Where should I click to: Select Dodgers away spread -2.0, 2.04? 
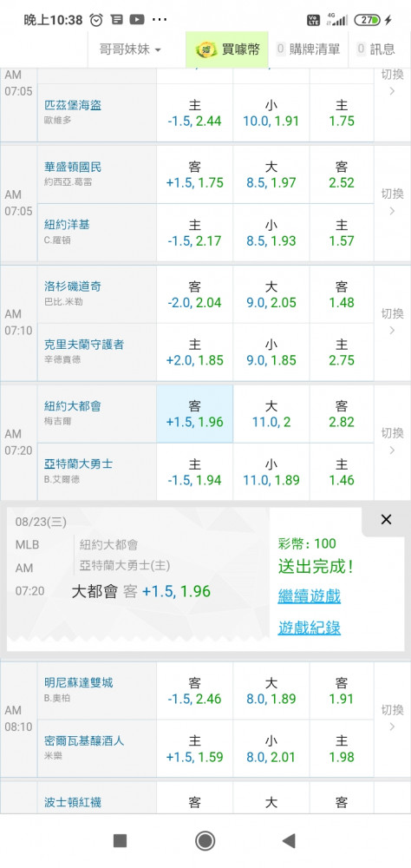pos(195,294)
